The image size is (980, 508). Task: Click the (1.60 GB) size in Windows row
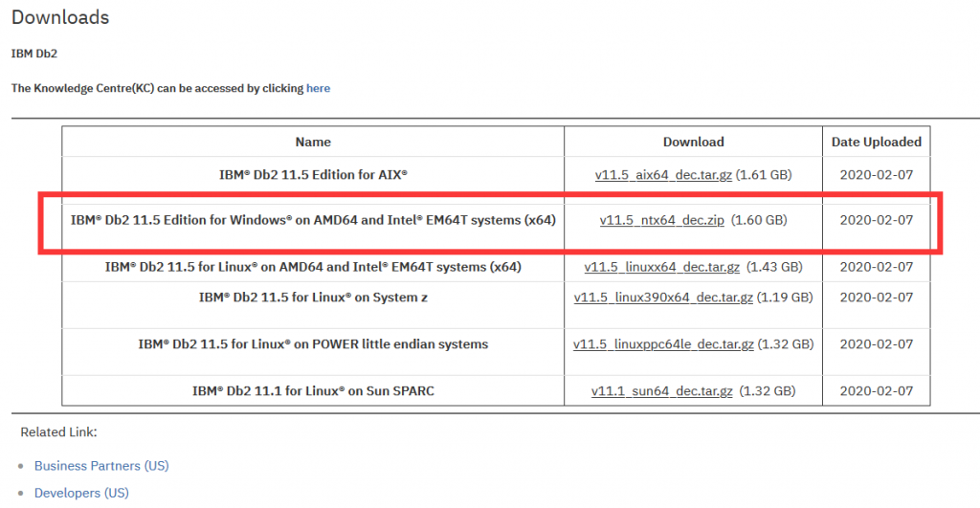759,220
